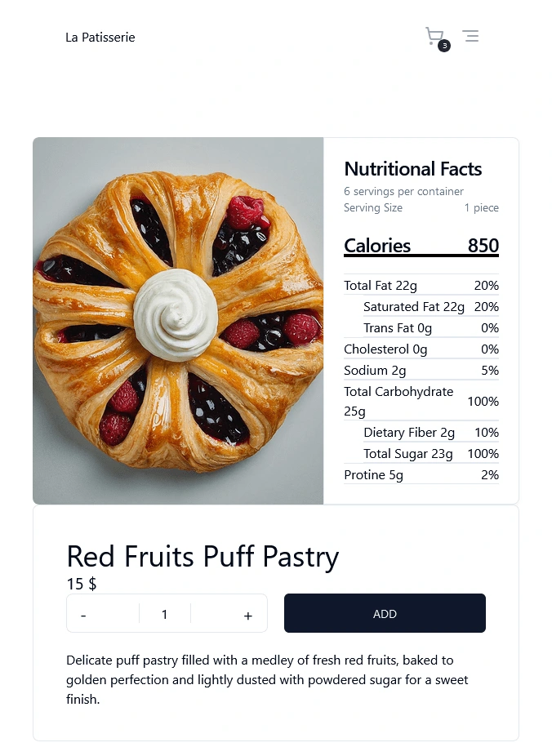Click the Dietary Fiber 2g row

pos(430,433)
